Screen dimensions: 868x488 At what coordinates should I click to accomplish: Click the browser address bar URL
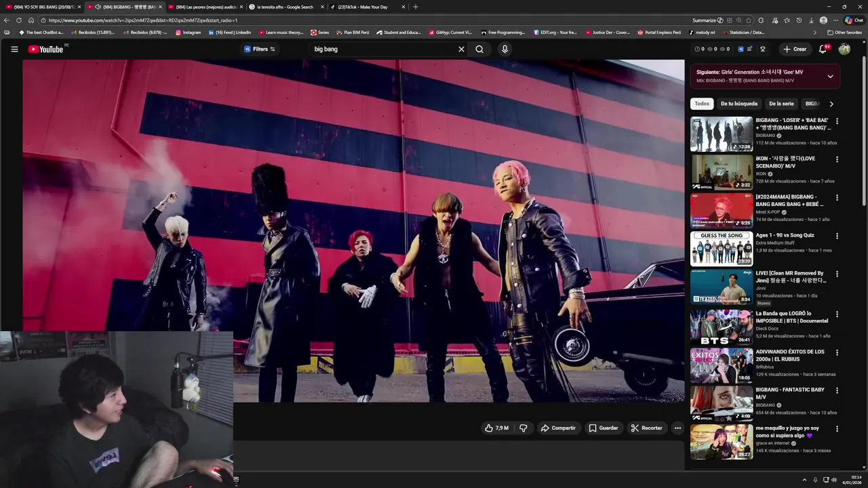tap(143, 20)
